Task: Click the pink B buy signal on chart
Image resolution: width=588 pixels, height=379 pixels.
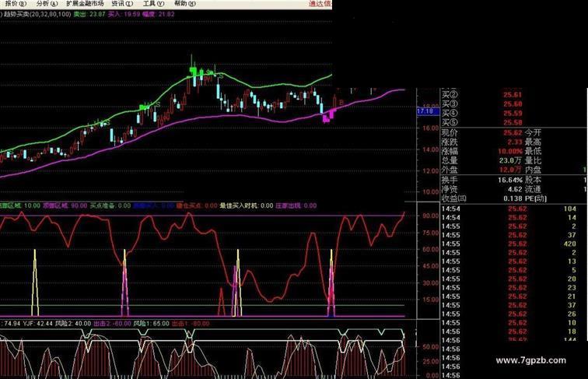Action: pyautogui.click(x=341, y=102)
